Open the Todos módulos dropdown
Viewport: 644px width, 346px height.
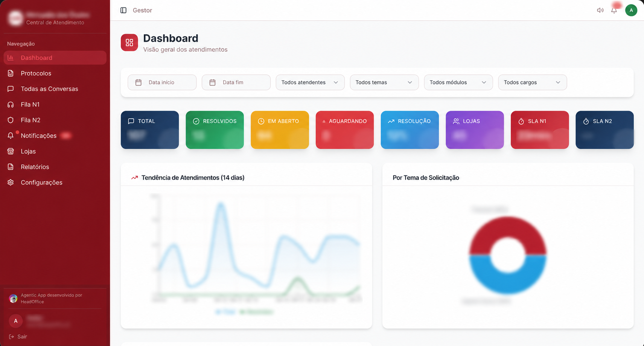click(x=458, y=82)
